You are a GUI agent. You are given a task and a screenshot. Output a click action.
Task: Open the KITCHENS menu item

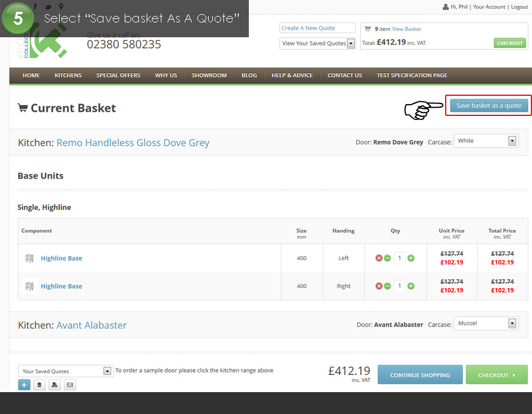(x=68, y=75)
